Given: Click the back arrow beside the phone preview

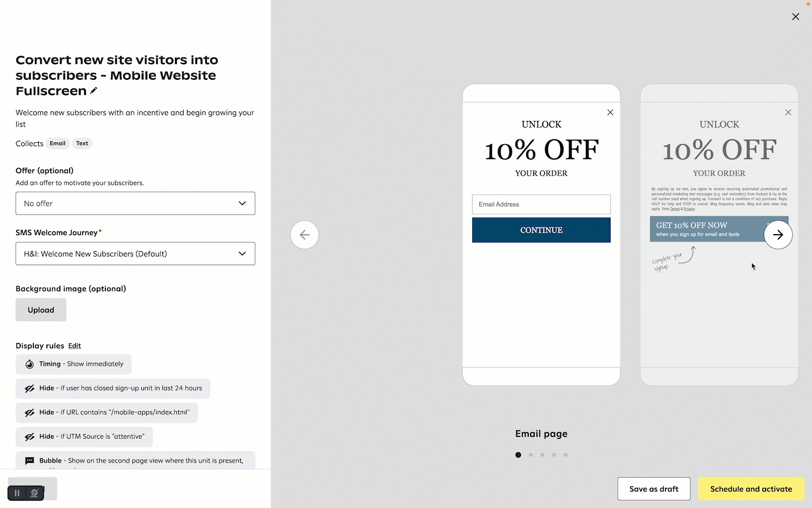Looking at the screenshot, I should [x=304, y=235].
